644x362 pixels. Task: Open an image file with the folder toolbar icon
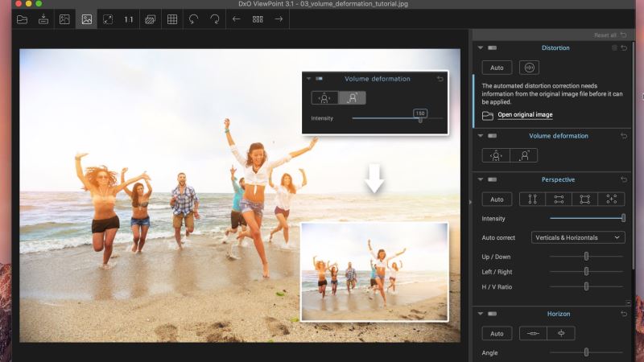pyautogui.click(x=23, y=19)
